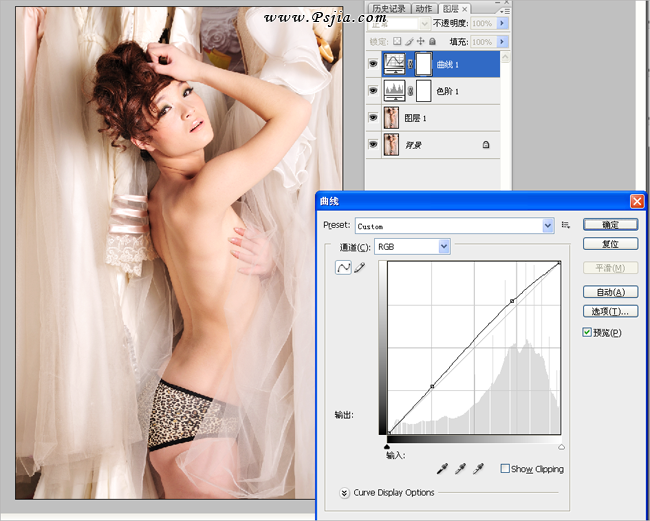Enable the Show Clipping checkbox

tap(505, 468)
